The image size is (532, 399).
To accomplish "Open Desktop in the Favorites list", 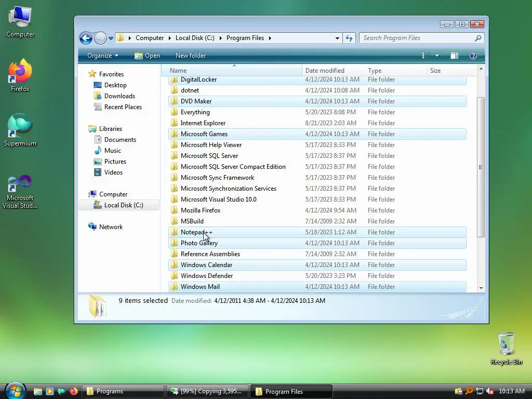I will tap(115, 85).
